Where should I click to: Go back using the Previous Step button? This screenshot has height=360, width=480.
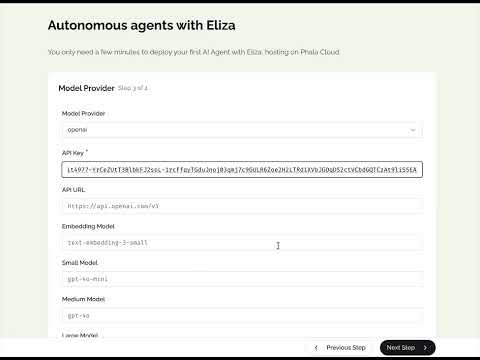pyautogui.click(x=340, y=348)
